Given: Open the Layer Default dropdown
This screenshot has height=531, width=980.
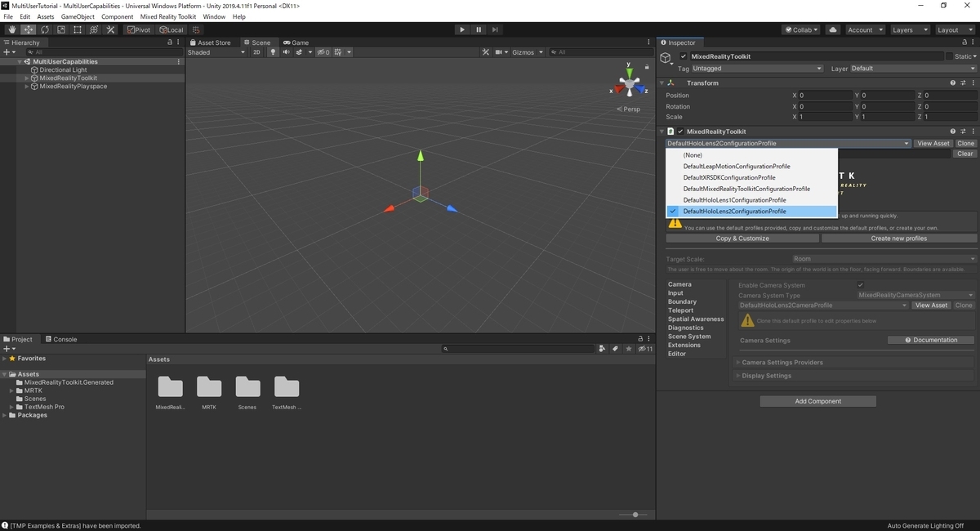Looking at the screenshot, I should tap(913, 69).
